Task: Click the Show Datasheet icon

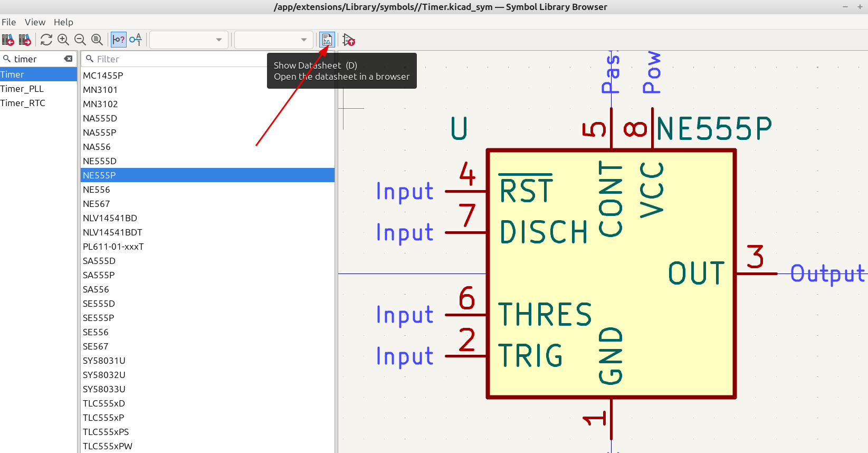Action: 327,40
